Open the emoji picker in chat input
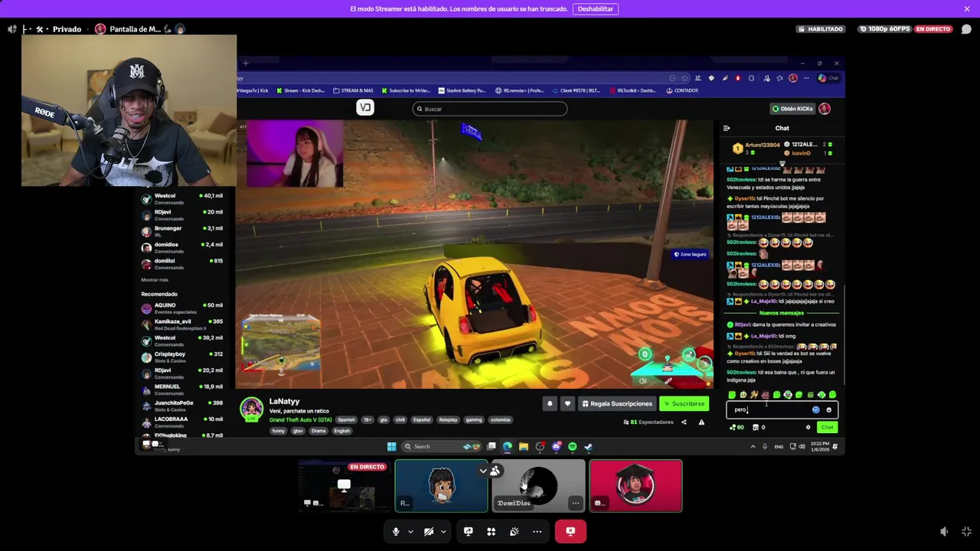980x551 pixels. 828,410
